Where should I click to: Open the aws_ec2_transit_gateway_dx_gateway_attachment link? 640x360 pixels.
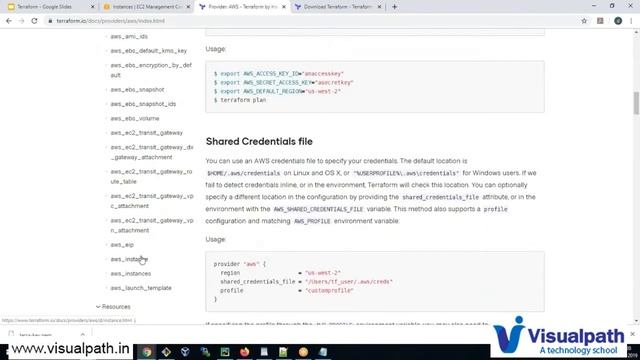[x=152, y=152]
